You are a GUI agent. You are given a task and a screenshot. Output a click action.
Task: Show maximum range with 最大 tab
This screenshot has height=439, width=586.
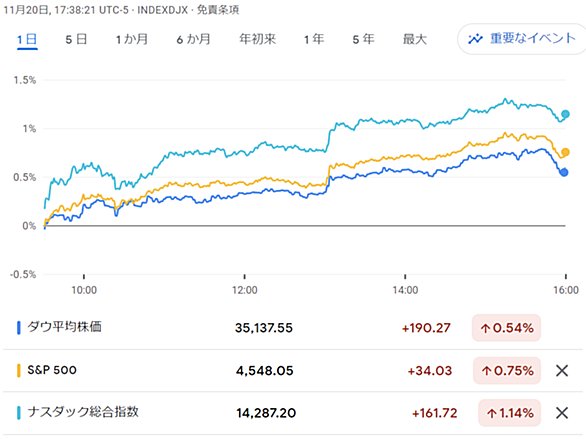(x=414, y=39)
